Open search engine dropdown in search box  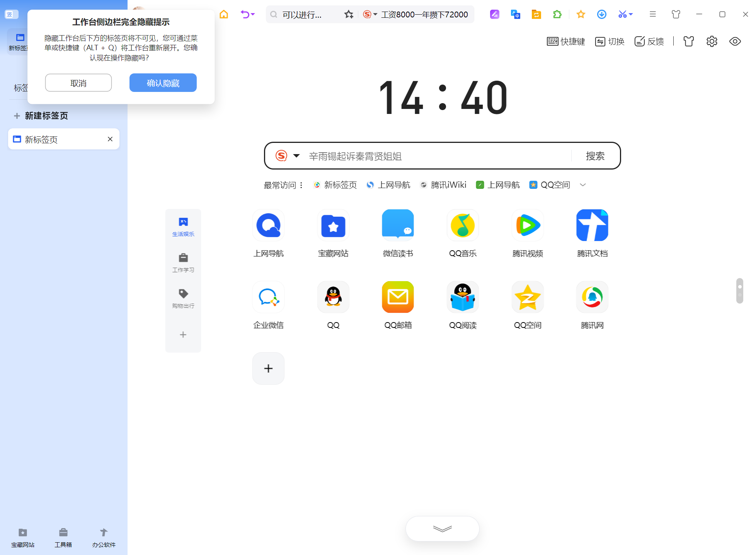click(296, 156)
